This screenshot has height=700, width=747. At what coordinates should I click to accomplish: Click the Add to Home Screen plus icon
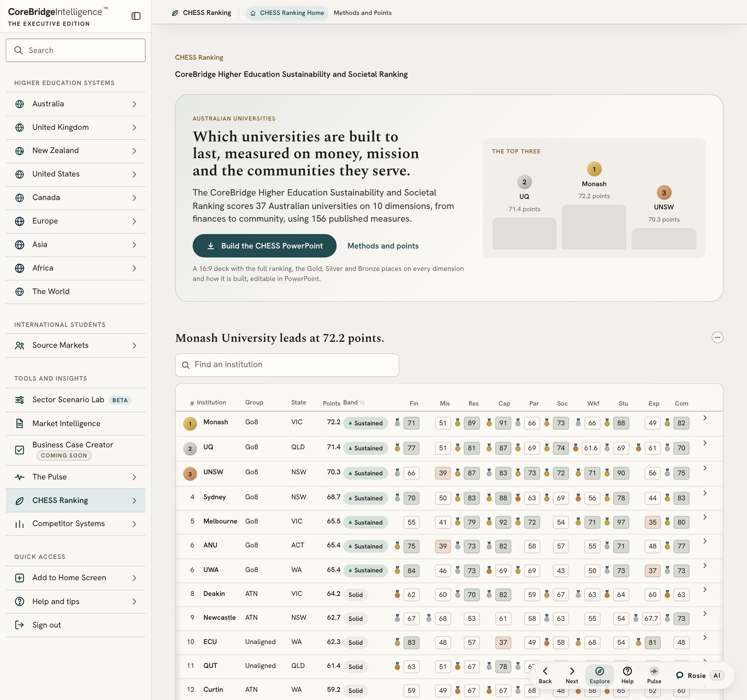19,578
